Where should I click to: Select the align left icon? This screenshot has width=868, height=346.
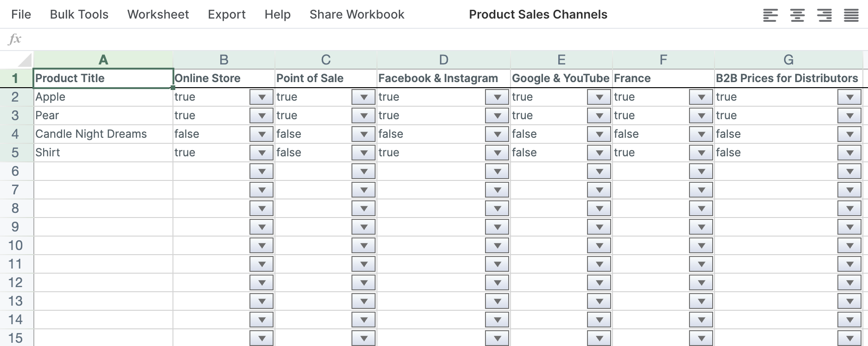(x=770, y=14)
